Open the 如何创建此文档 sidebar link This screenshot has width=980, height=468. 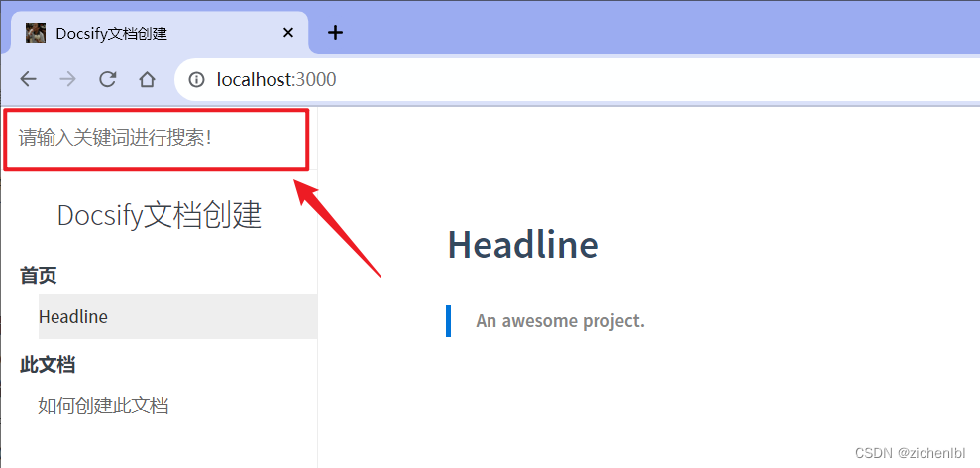click(103, 406)
